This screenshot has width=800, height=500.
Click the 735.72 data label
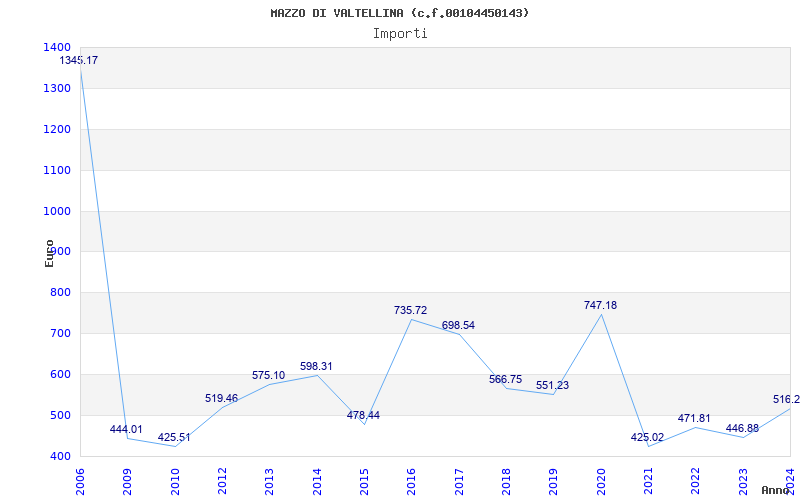[x=411, y=310]
